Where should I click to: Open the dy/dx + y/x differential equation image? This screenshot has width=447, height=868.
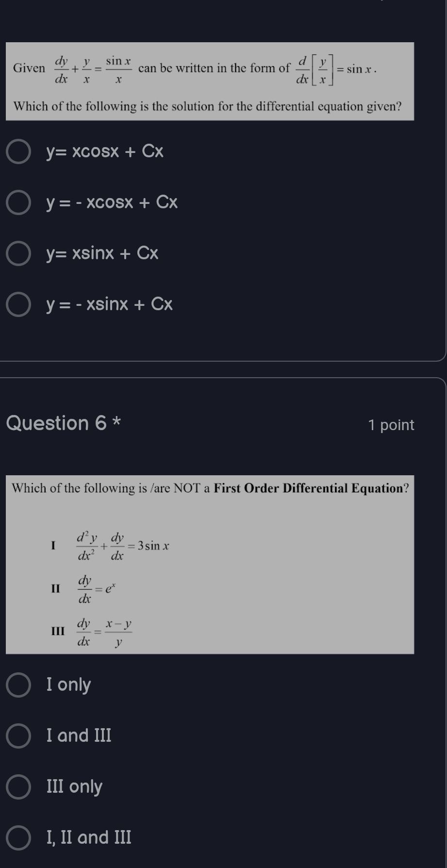[x=210, y=81]
